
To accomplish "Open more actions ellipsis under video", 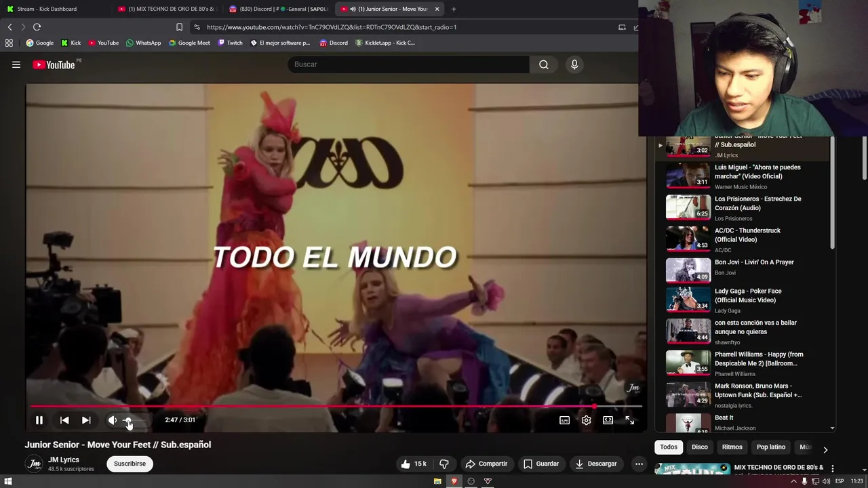I will pos(639,464).
